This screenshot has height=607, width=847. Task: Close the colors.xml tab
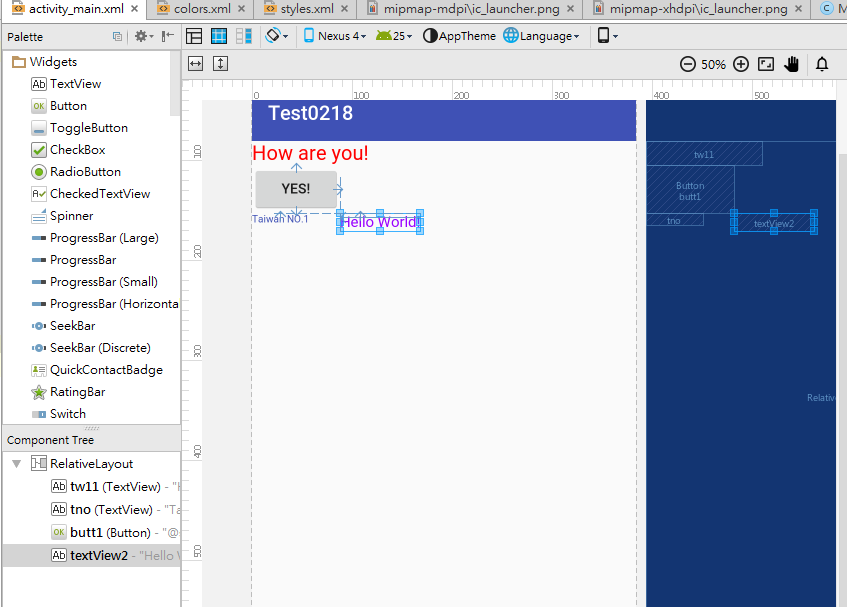[x=241, y=9]
